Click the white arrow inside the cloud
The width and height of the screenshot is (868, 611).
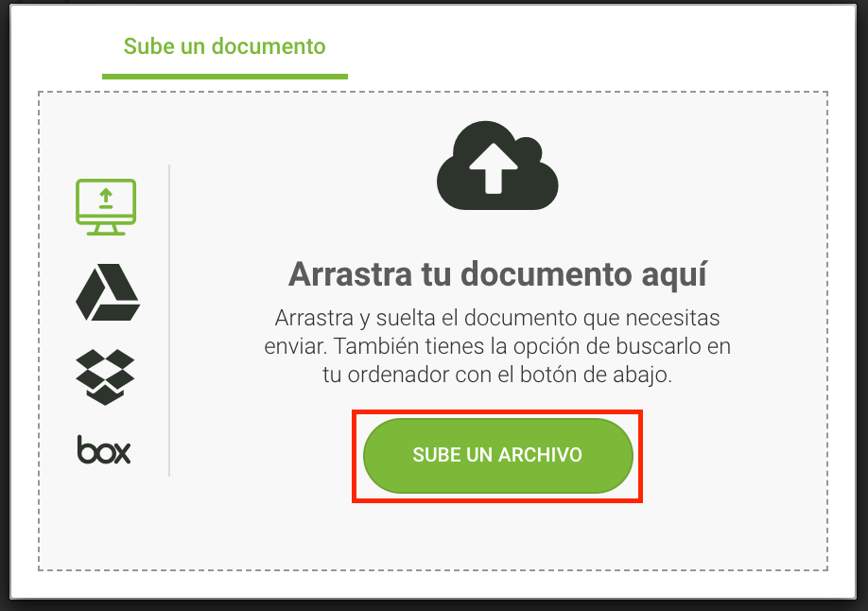point(494,168)
